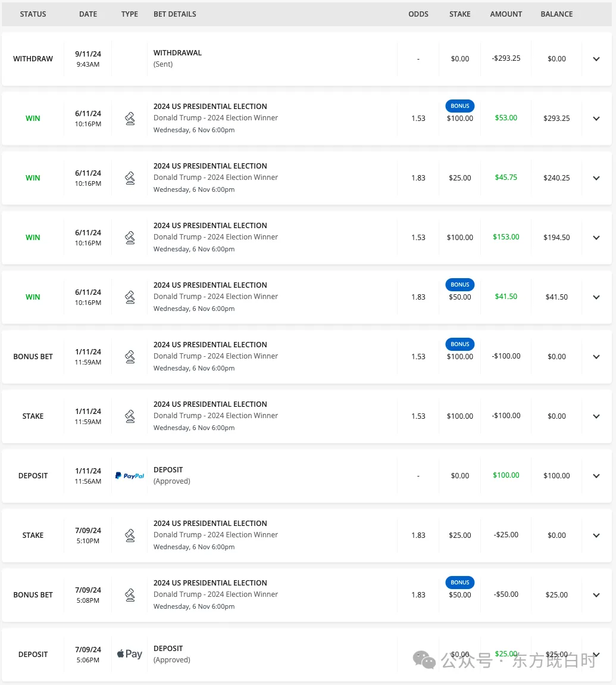Viewport: 616px width, 685px height.
Task: Expand the $153.00 win row details
Action: [x=596, y=238]
